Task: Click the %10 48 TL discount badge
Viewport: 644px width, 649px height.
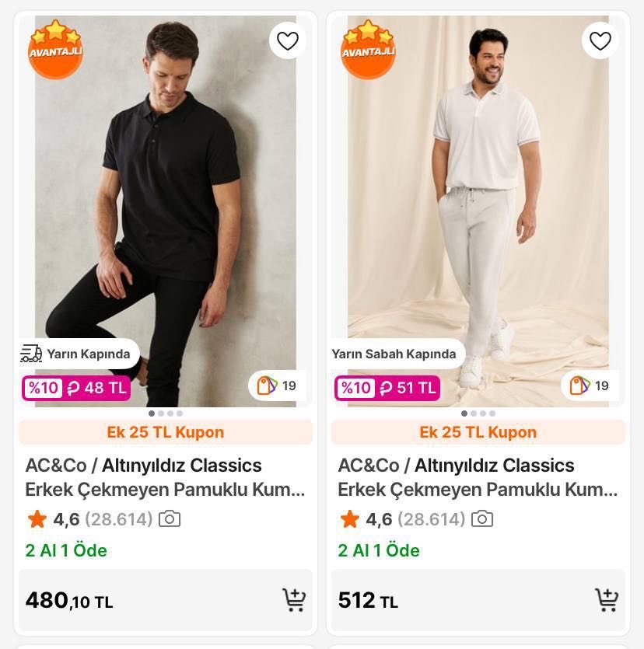Action: (x=76, y=388)
